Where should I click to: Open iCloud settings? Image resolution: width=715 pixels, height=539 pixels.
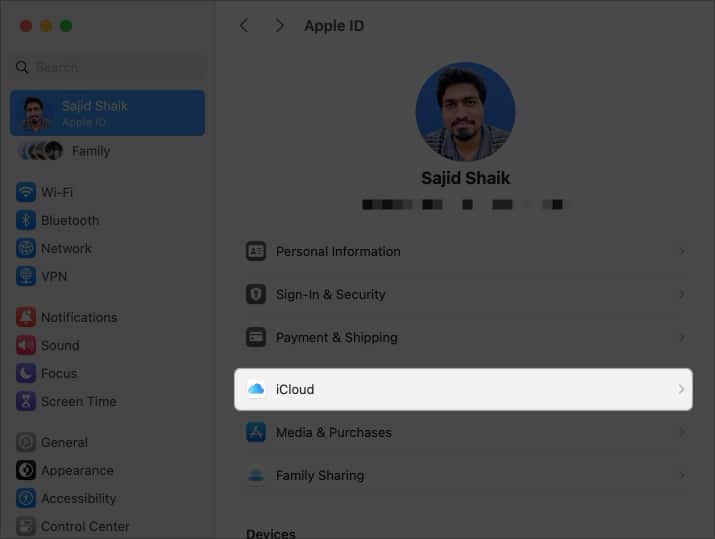463,389
